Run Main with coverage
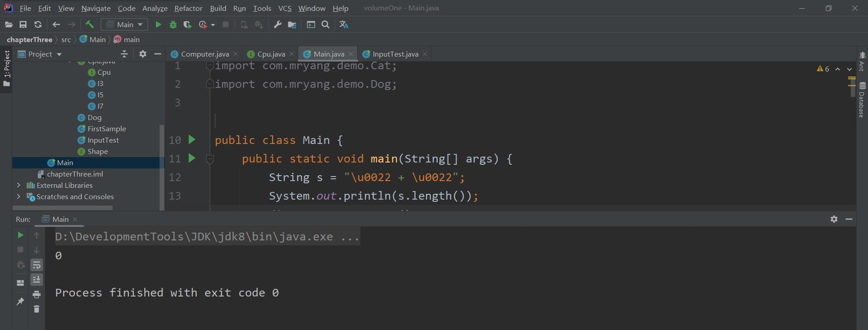Image resolution: width=868 pixels, height=330 pixels. [x=187, y=24]
